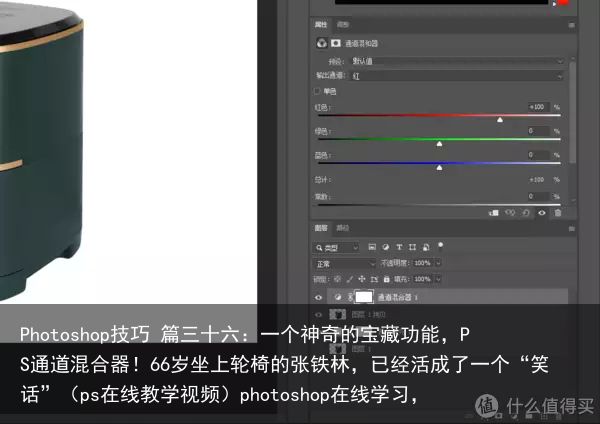Click the mask icon in Properties panel
The image size is (600, 424).
click(x=336, y=43)
